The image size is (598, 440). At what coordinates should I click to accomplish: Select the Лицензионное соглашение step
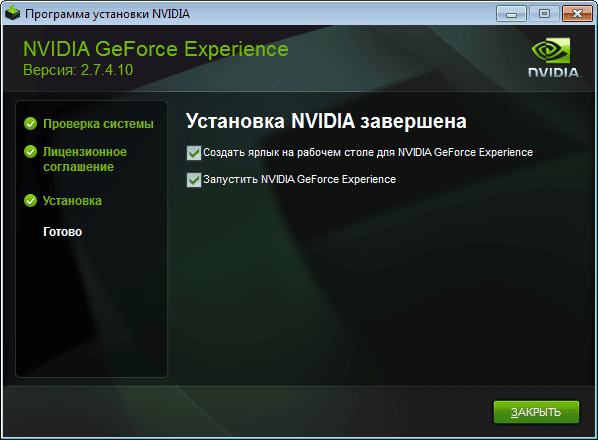coord(85,159)
